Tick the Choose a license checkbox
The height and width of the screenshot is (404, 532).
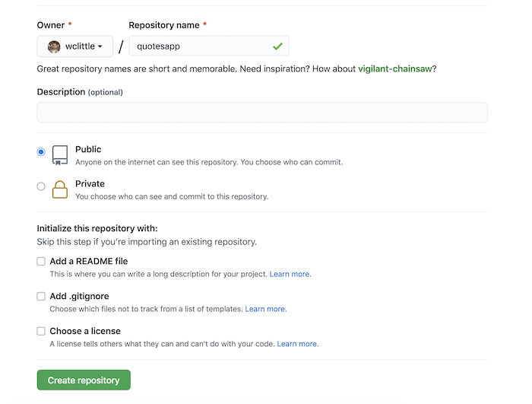click(41, 332)
